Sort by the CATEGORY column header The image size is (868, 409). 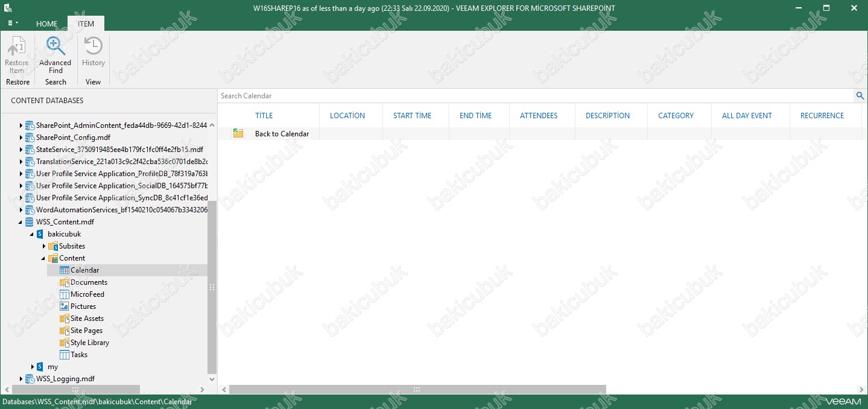[x=676, y=116]
